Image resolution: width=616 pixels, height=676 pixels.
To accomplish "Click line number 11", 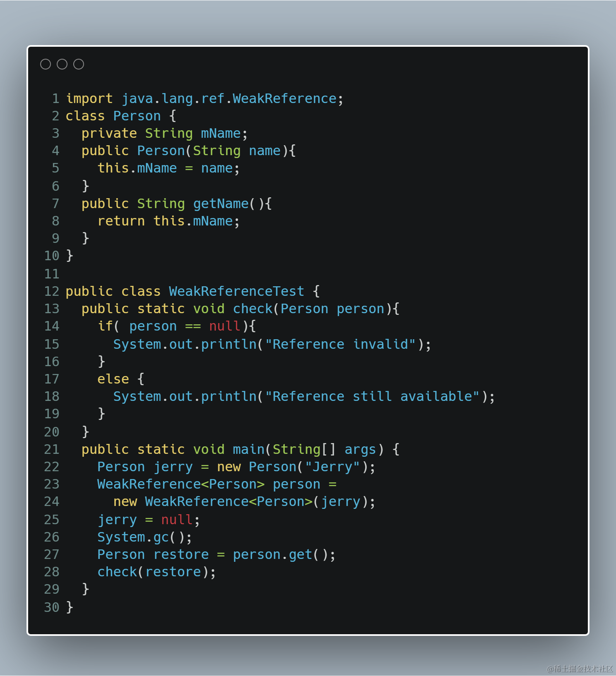I will (52, 274).
